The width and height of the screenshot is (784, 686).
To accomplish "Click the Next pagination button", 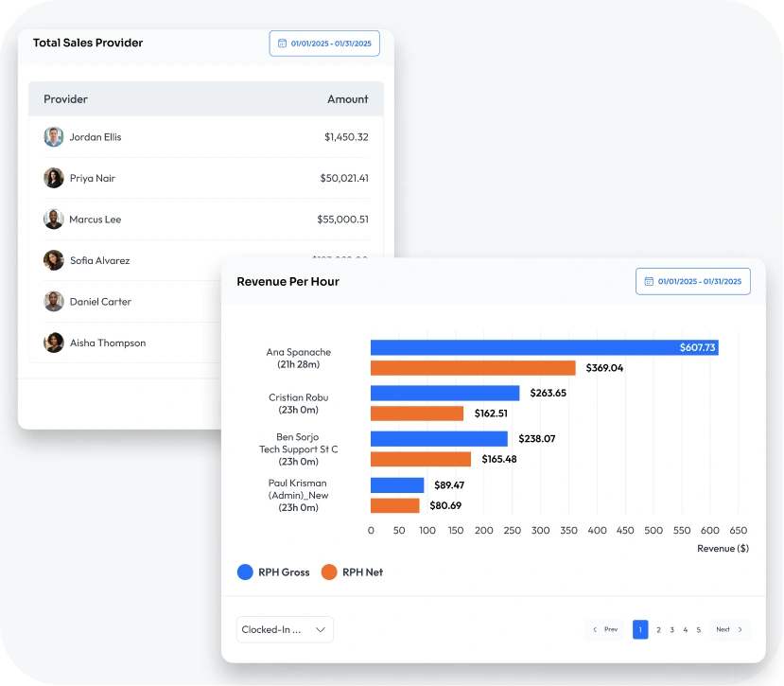I will click(x=728, y=629).
